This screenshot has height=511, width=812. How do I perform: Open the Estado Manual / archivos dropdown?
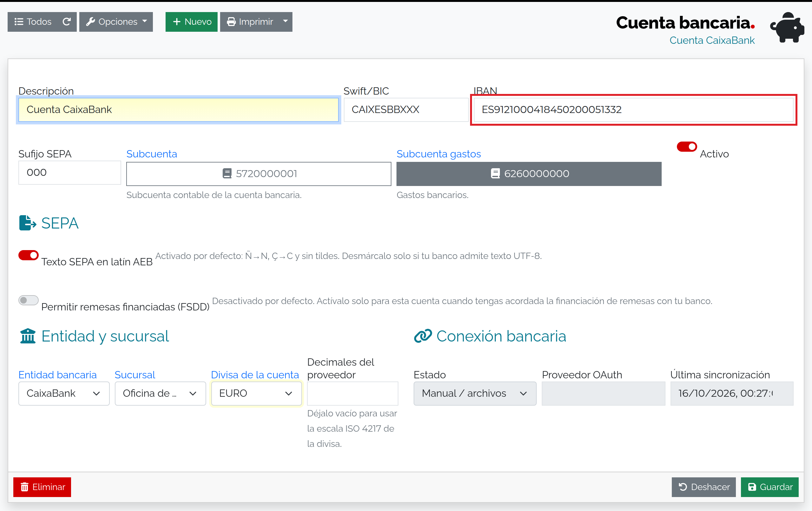pyautogui.click(x=475, y=393)
